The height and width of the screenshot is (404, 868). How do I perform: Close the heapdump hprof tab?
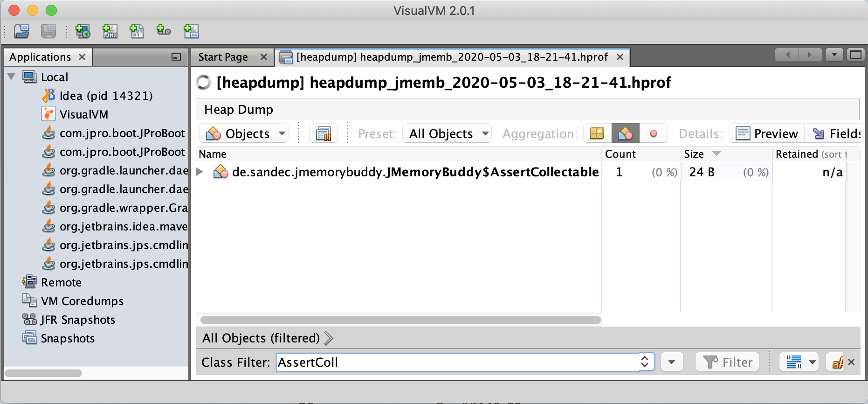click(x=620, y=57)
